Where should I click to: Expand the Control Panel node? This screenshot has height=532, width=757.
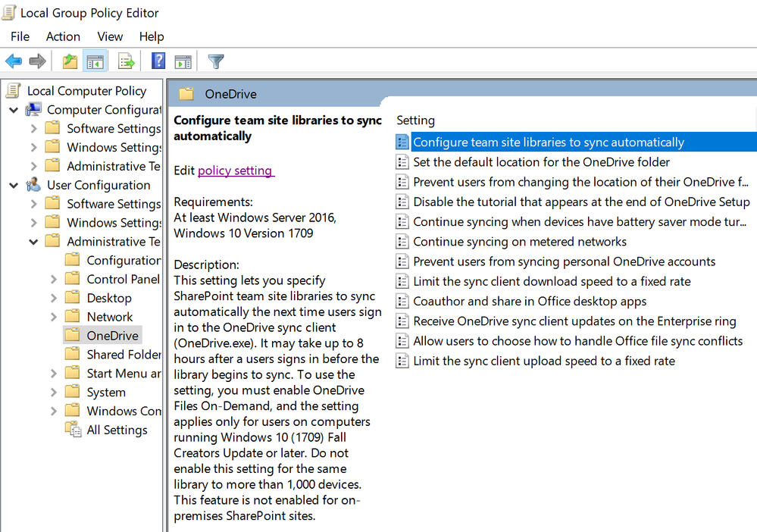coord(54,279)
